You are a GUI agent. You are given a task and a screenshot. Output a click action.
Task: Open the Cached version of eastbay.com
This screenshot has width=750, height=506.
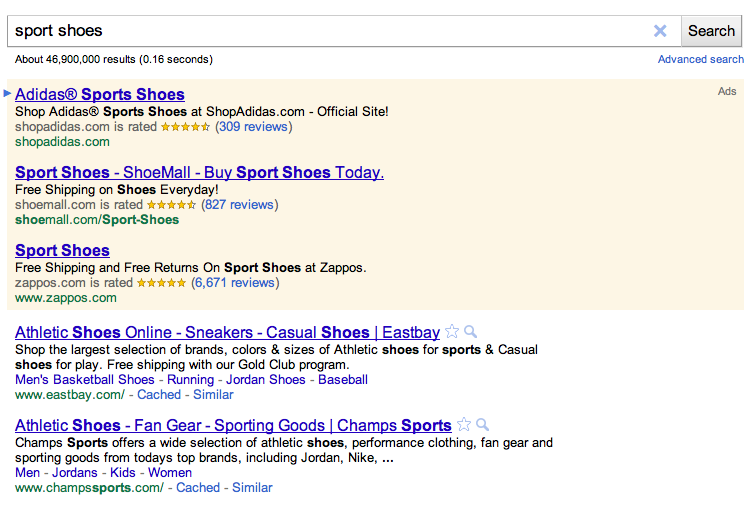(x=159, y=395)
